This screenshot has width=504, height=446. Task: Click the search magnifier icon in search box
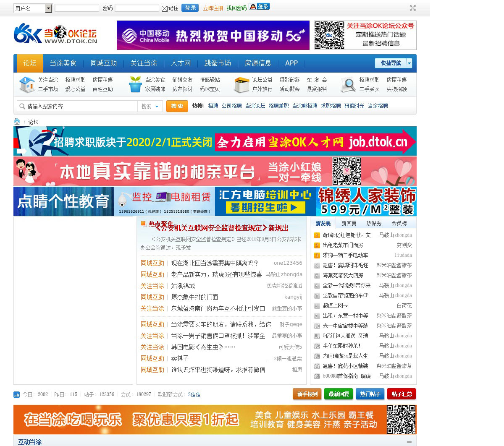pyautogui.click(x=22, y=106)
